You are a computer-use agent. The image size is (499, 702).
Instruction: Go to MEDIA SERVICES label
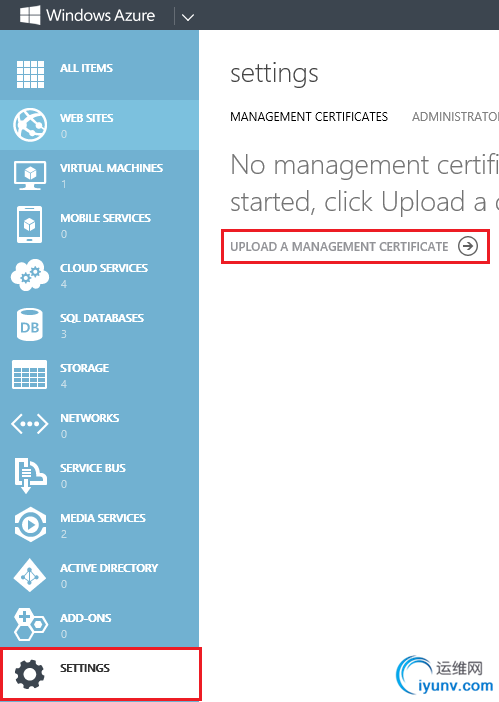pyautogui.click(x=103, y=518)
